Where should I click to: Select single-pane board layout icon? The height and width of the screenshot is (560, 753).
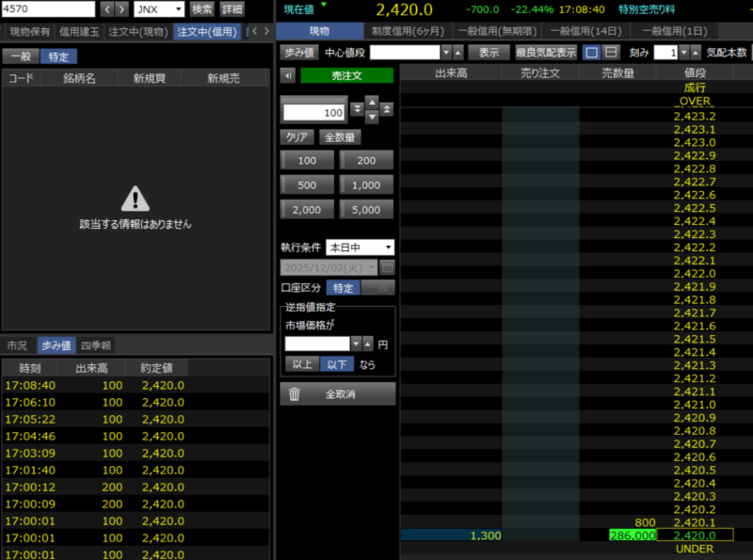pos(592,53)
